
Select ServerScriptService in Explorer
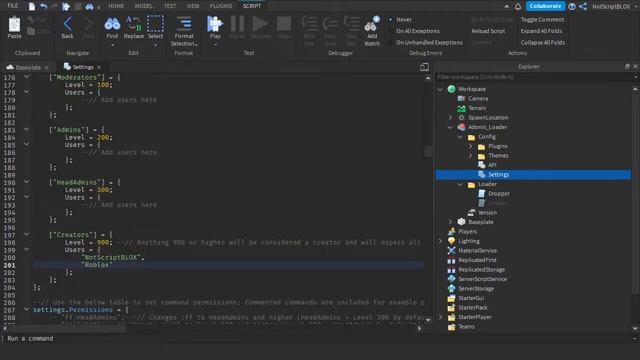(x=482, y=279)
